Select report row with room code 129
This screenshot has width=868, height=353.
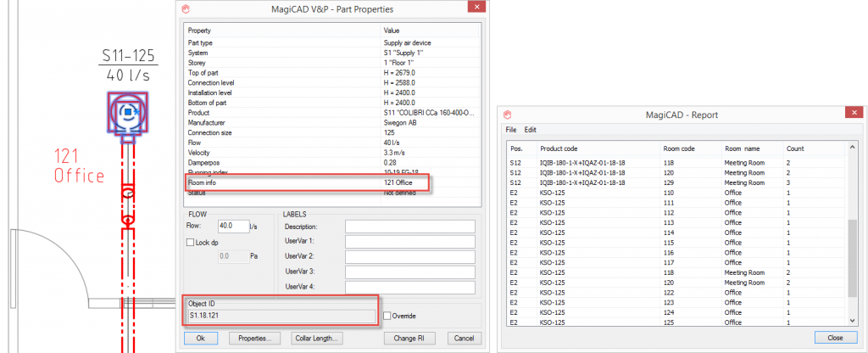click(676, 183)
